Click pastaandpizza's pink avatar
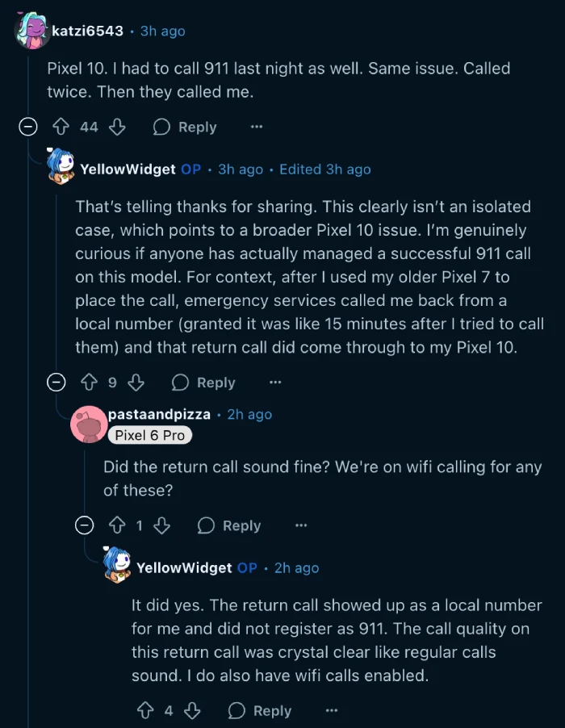565x728 pixels. pyautogui.click(x=89, y=425)
